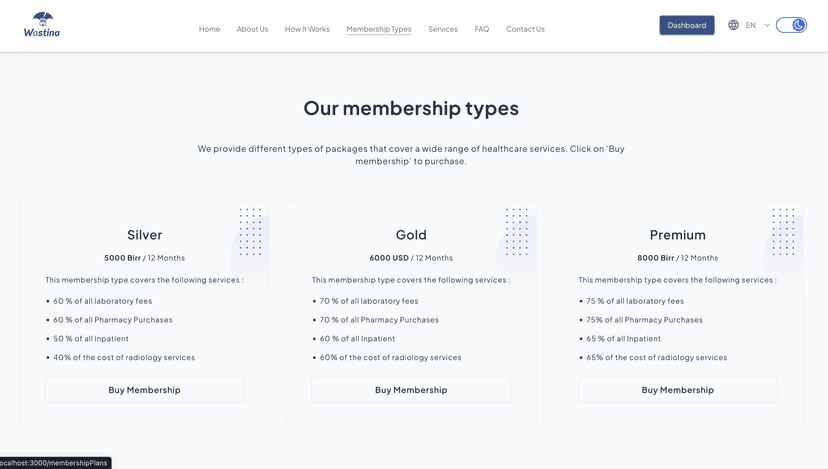The height and width of the screenshot is (469, 828).
Task: Open the Contact Us link
Action: click(525, 29)
